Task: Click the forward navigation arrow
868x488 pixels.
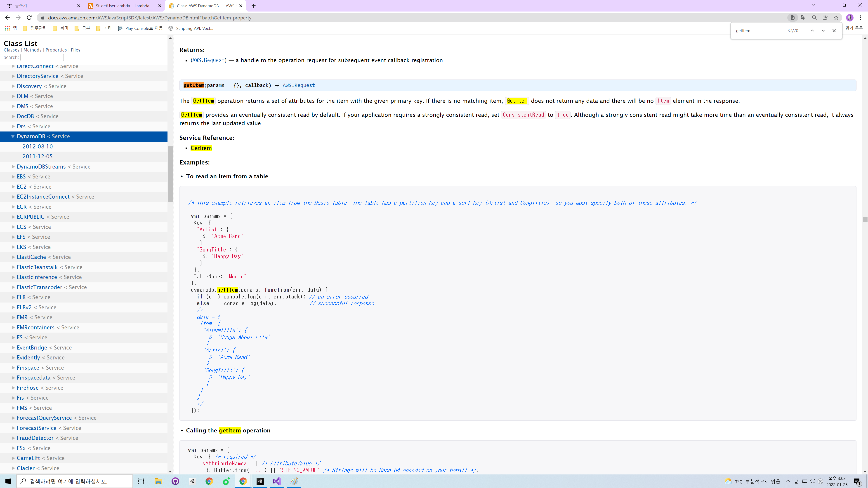Action: [x=19, y=18]
